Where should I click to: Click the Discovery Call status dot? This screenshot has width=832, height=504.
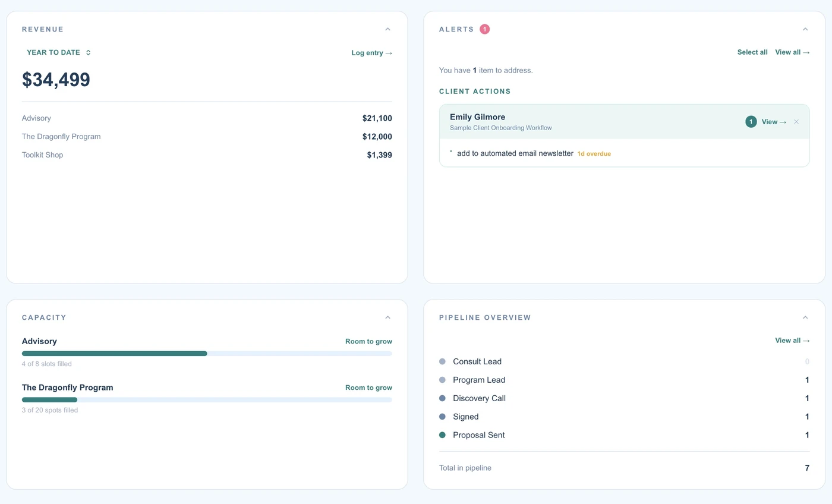[442, 398]
